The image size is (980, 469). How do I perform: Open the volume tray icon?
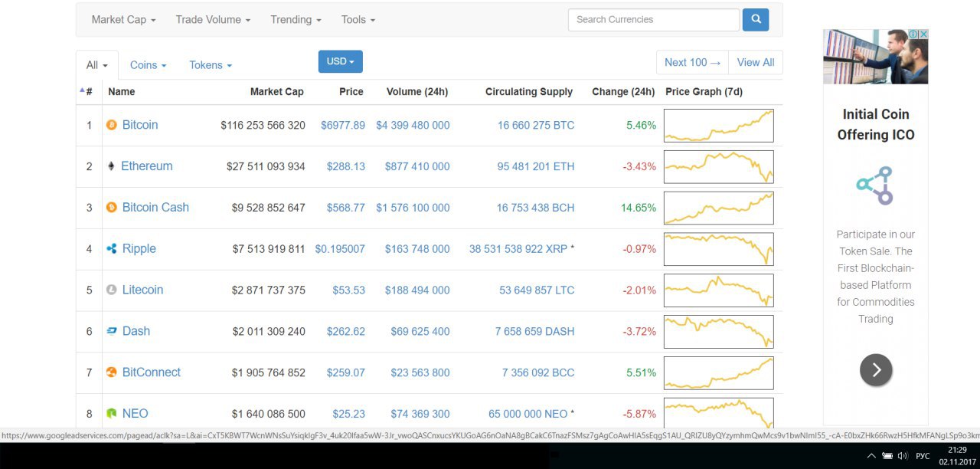(x=903, y=455)
